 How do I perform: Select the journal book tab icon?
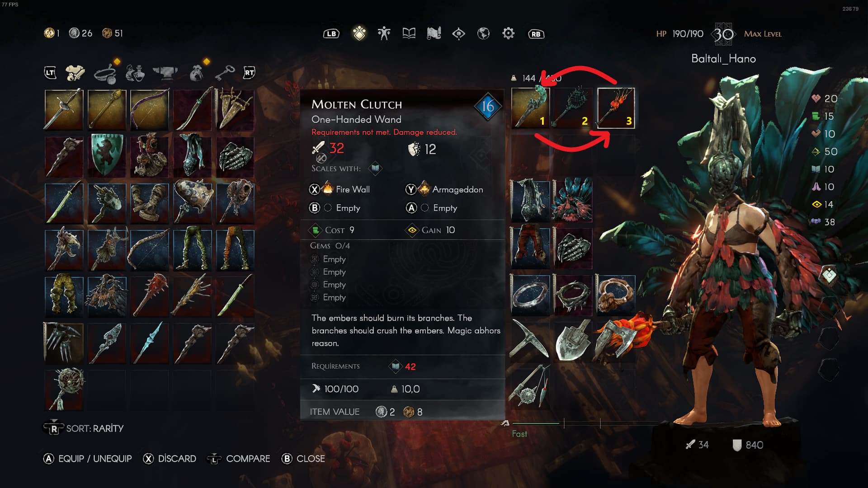[x=409, y=33]
